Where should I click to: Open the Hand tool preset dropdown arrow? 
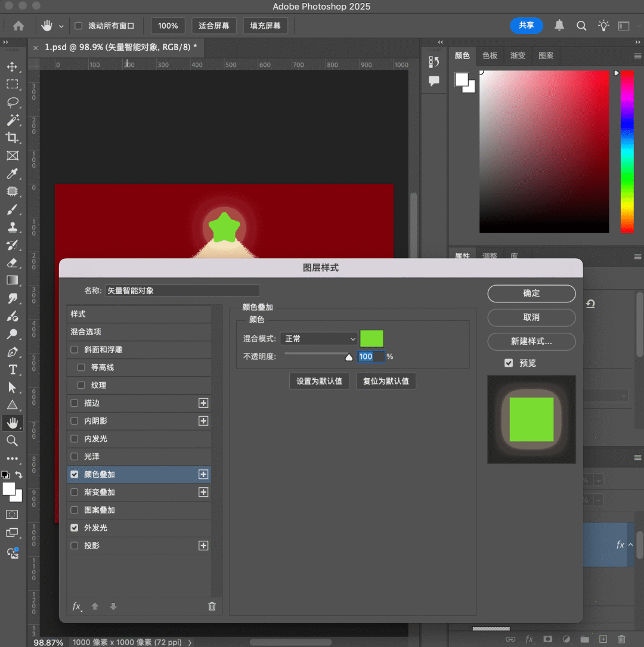click(61, 26)
